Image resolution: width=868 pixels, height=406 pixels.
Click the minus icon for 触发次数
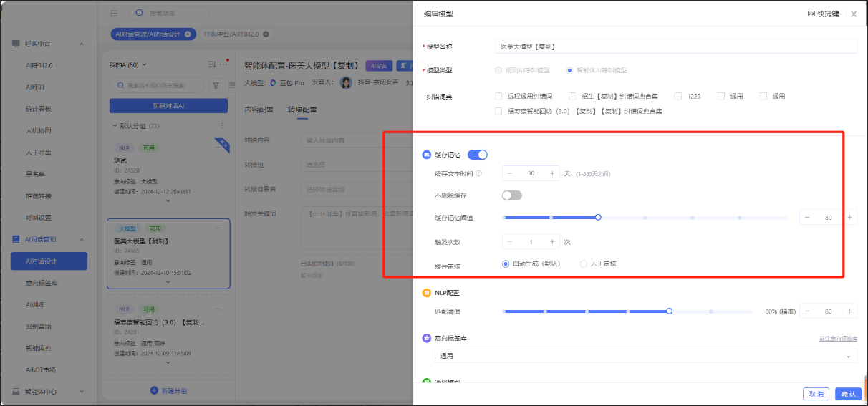[x=509, y=242]
